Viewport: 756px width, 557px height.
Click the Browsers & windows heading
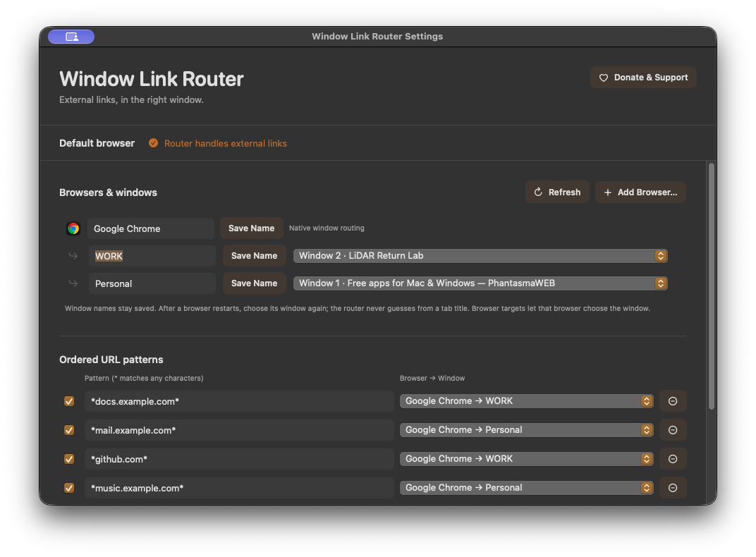(x=108, y=192)
